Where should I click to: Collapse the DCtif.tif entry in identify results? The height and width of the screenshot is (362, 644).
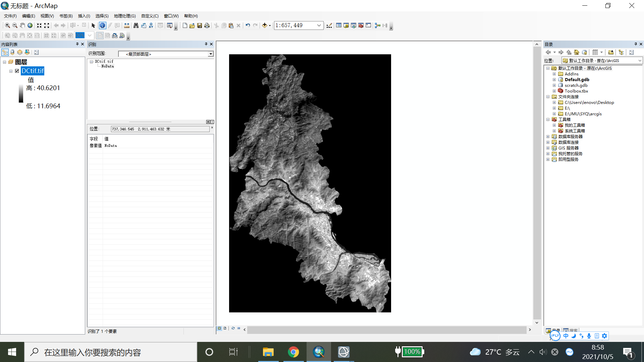[x=91, y=61]
